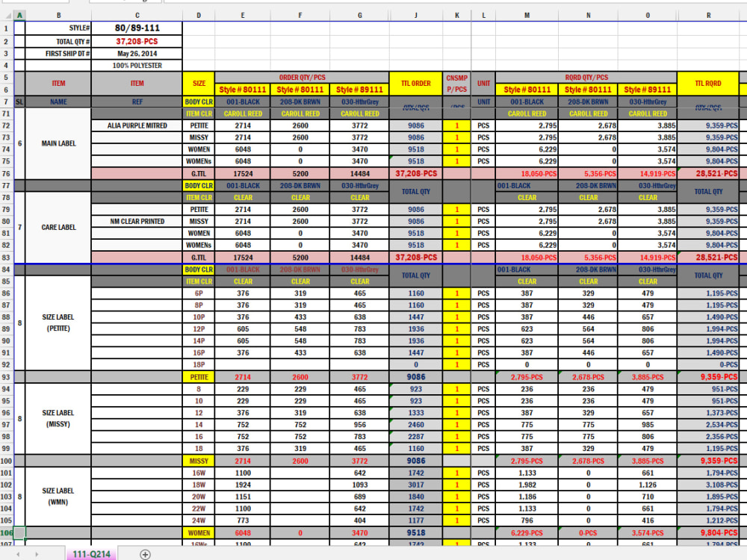Image resolution: width=747 pixels, height=560 pixels.
Task: Click 9,804-PCS in row 106
Action: (x=708, y=533)
